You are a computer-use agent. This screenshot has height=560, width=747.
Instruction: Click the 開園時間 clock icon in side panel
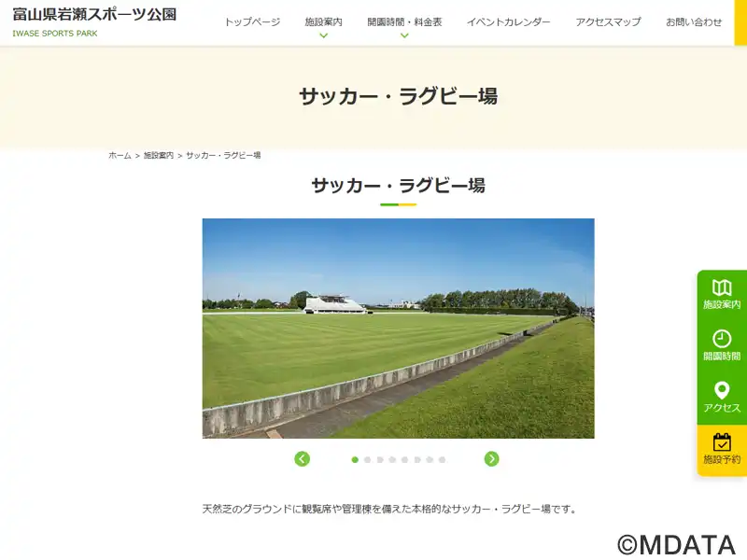click(722, 339)
